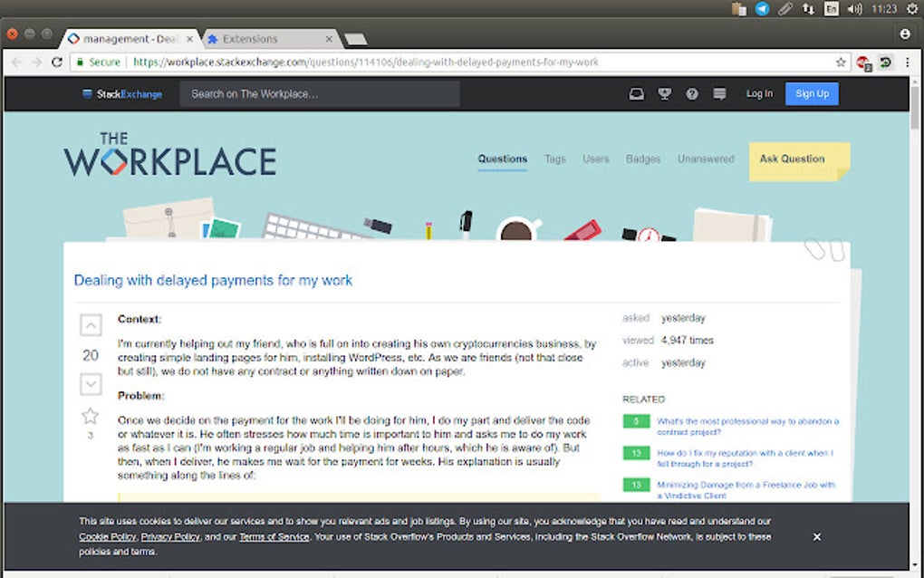This screenshot has height=578, width=924.
Task: Open the inbox icon in the top bar
Action: [x=636, y=93]
